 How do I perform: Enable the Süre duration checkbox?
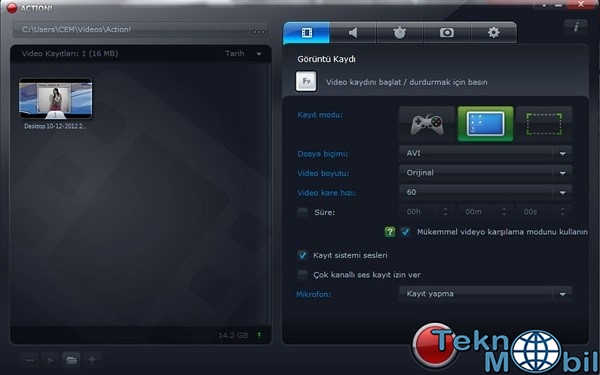tap(303, 212)
